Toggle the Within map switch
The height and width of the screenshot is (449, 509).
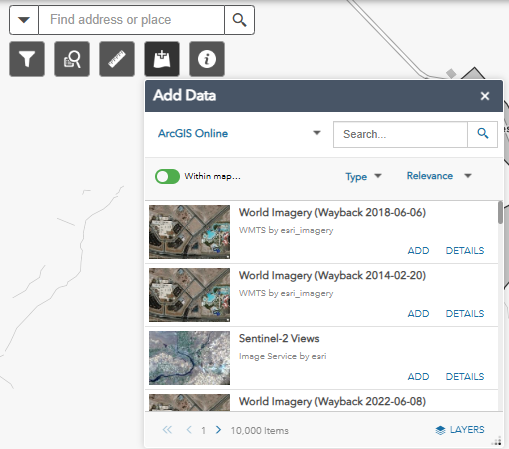pyautogui.click(x=167, y=176)
